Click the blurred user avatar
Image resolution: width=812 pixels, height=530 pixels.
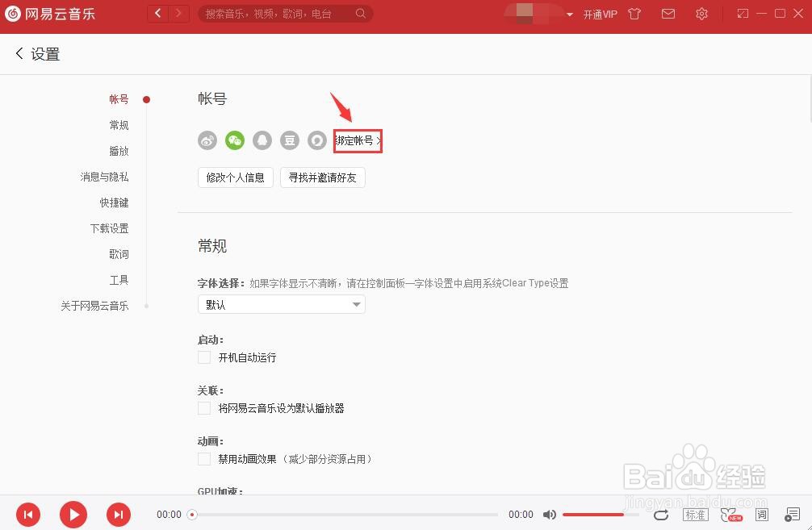(525, 14)
